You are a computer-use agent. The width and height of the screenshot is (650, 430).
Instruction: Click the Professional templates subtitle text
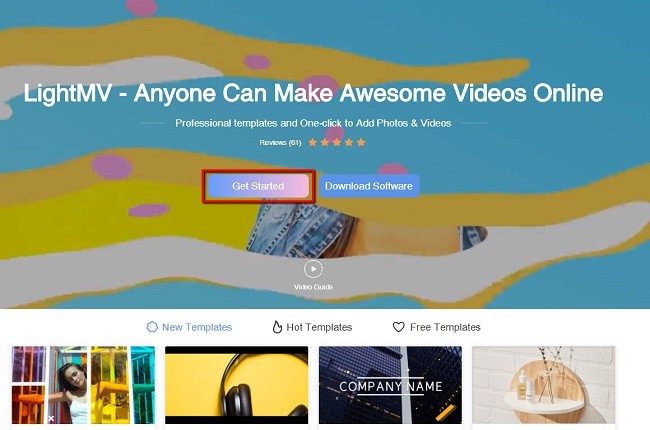pyautogui.click(x=313, y=123)
